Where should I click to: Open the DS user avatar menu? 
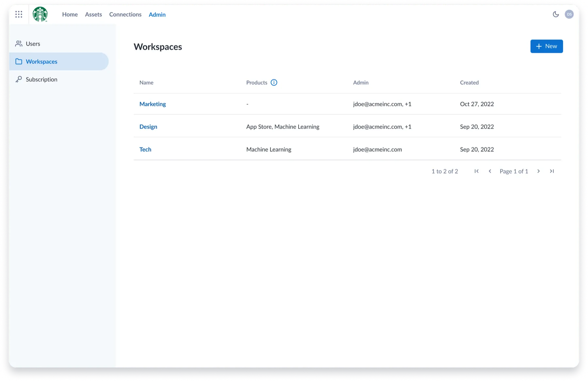pos(569,14)
